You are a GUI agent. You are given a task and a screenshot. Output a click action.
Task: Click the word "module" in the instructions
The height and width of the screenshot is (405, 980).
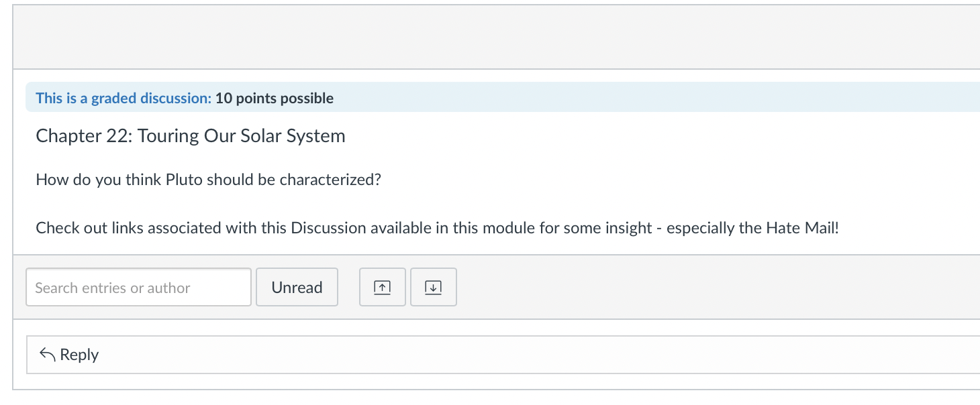[x=509, y=228]
